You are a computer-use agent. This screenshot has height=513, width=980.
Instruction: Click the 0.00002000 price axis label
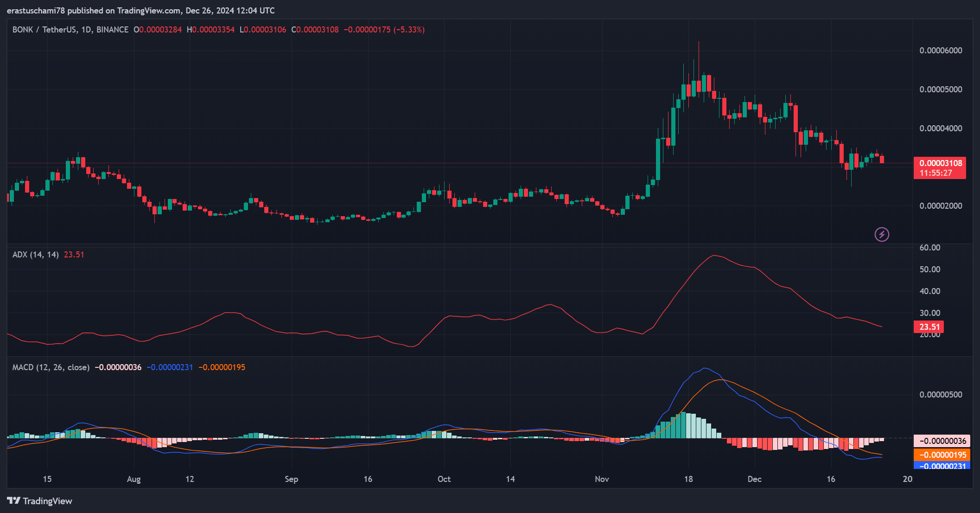[941, 206]
